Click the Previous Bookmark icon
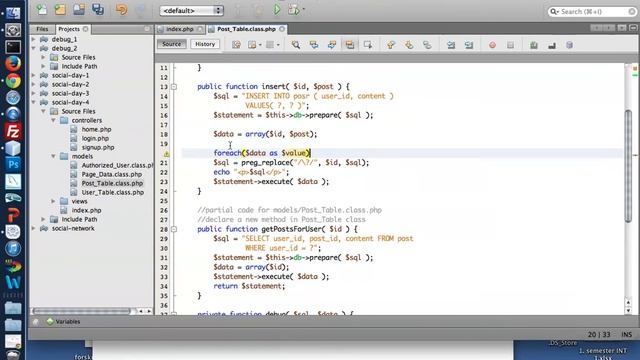The height and width of the screenshot is (360, 640). click(x=391, y=45)
